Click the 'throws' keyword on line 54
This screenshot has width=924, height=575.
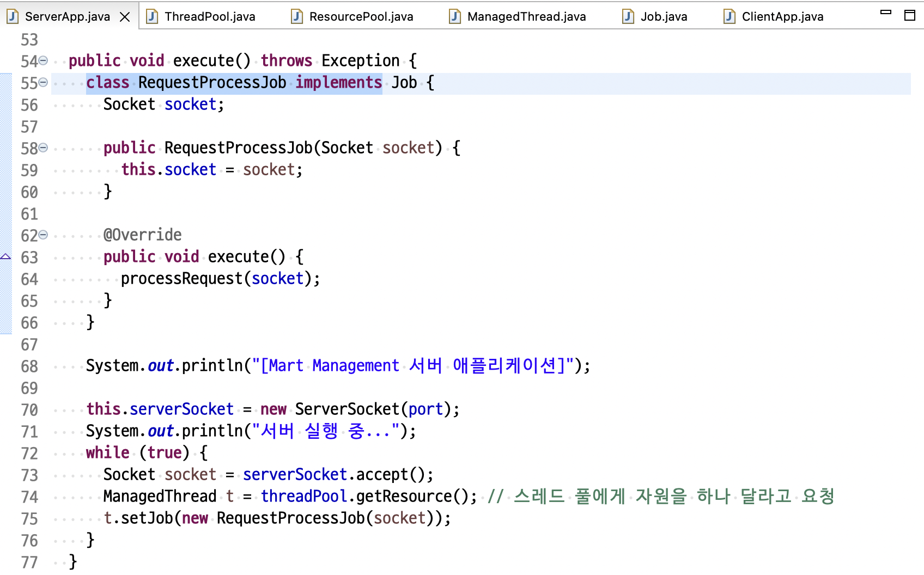tap(287, 60)
